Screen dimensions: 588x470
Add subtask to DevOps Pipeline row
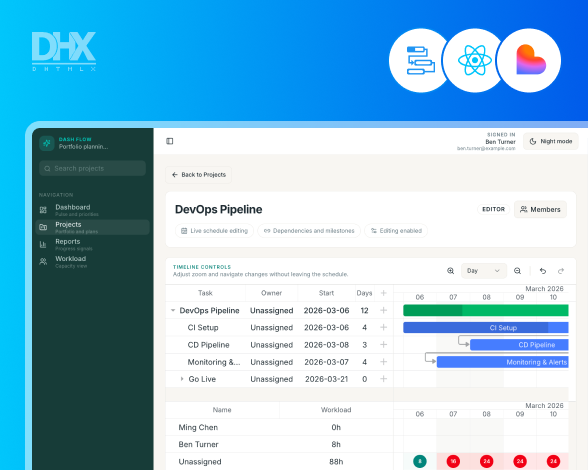tap(383, 310)
